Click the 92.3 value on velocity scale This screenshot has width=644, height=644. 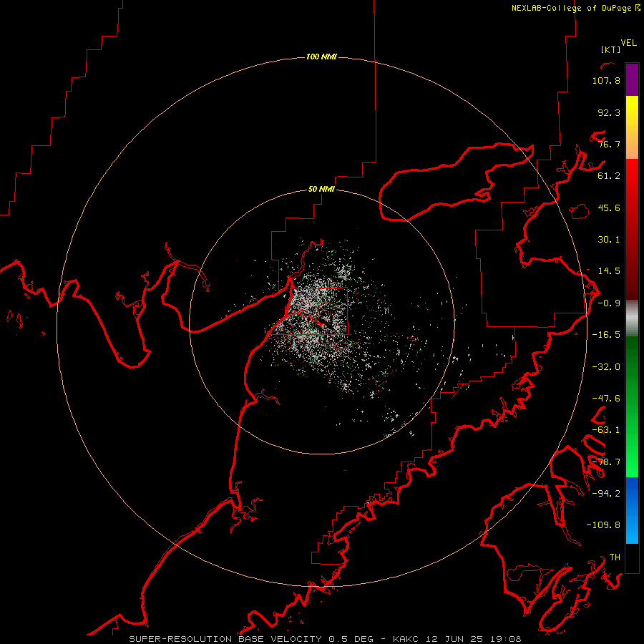tap(609, 112)
